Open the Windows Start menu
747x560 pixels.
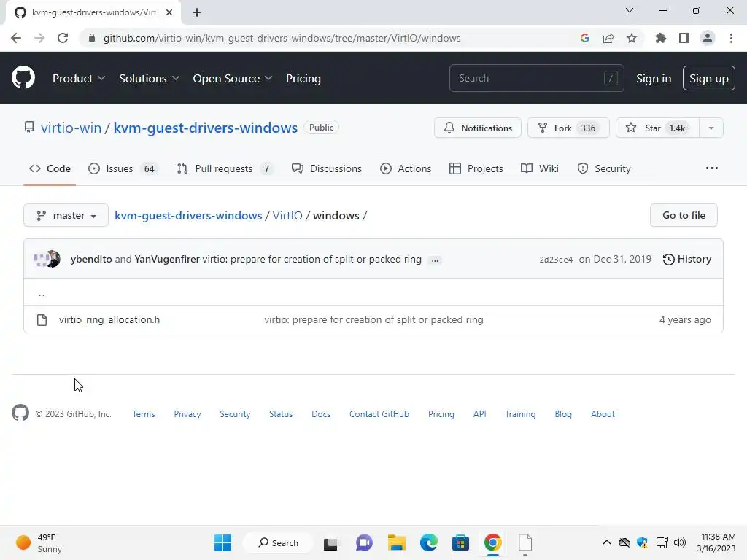pyautogui.click(x=222, y=542)
